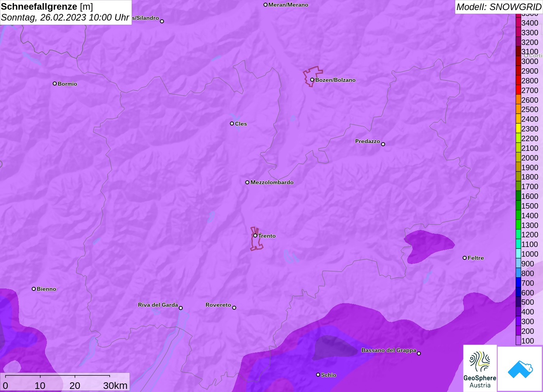This screenshot has width=543, height=392.
Task: Click the Bassano del Grappa marker dot
Action: (x=419, y=353)
